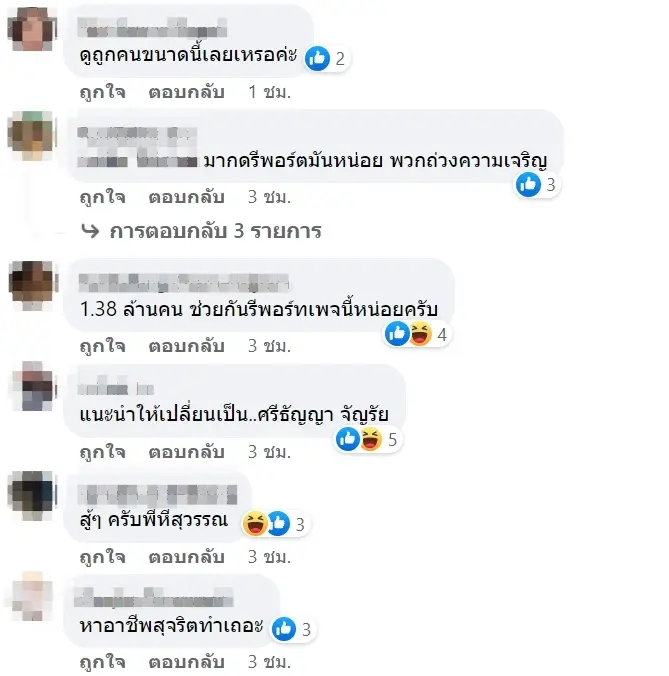Like the 'ดูถูกคนขนาดนี้เลยเหรอค่ะ' comment via ถูกใจ
This screenshot has width=669, height=676.
[x=103, y=92]
